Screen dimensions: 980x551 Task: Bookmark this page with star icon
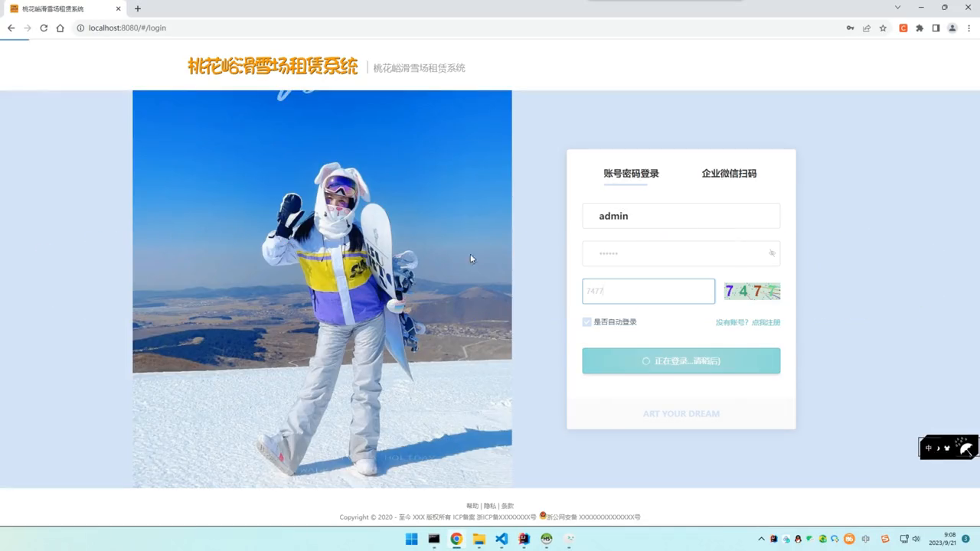(x=883, y=28)
